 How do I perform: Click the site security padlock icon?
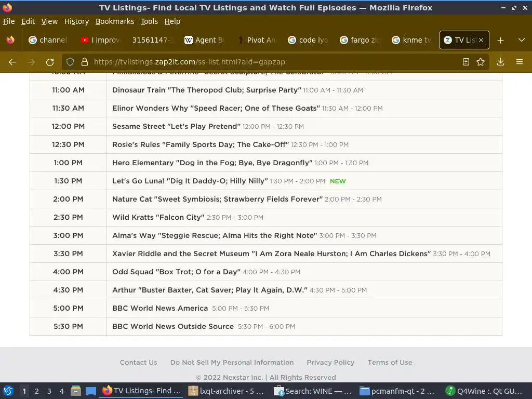(x=85, y=62)
